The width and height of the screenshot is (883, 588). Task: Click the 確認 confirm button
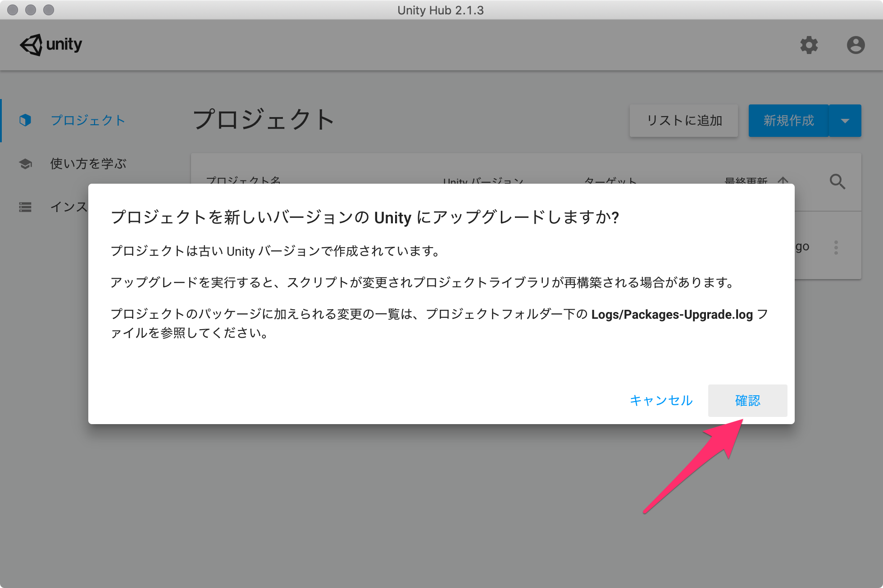coord(747,400)
